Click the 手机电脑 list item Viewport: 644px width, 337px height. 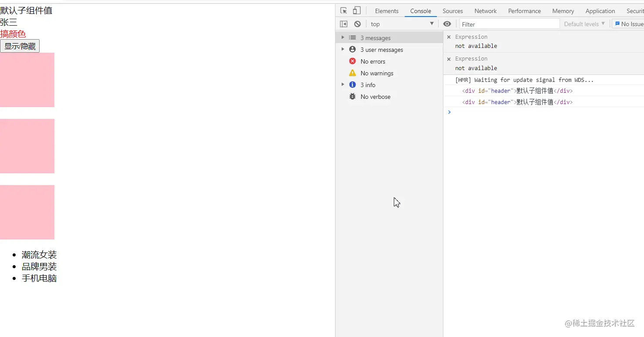tap(39, 278)
